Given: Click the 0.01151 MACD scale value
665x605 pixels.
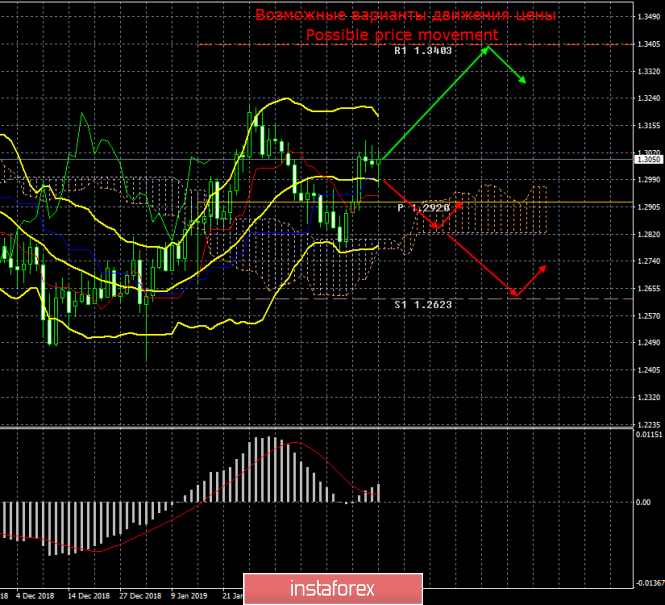Looking at the screenshot, I should pyautogui.click(x=648, y=435).
